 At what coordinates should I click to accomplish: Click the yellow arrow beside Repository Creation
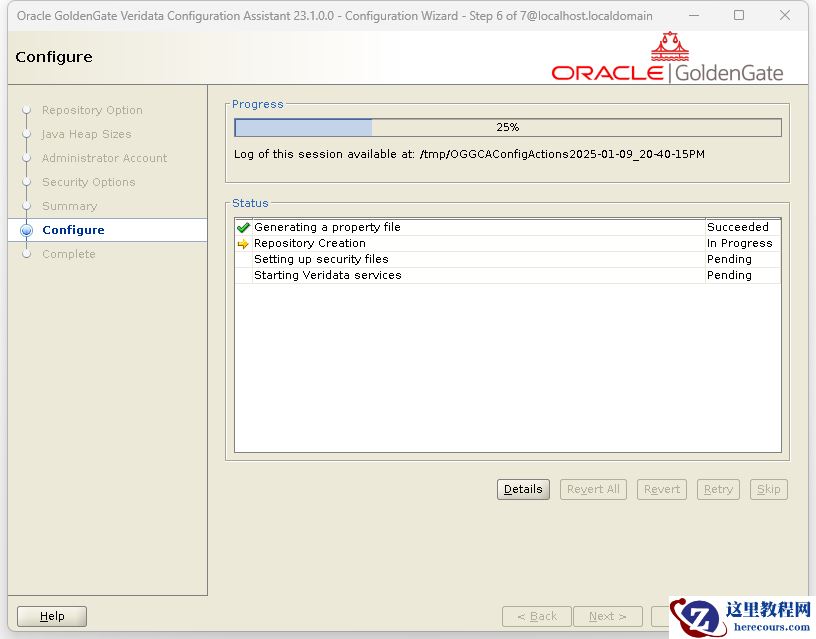coord(243,244)
